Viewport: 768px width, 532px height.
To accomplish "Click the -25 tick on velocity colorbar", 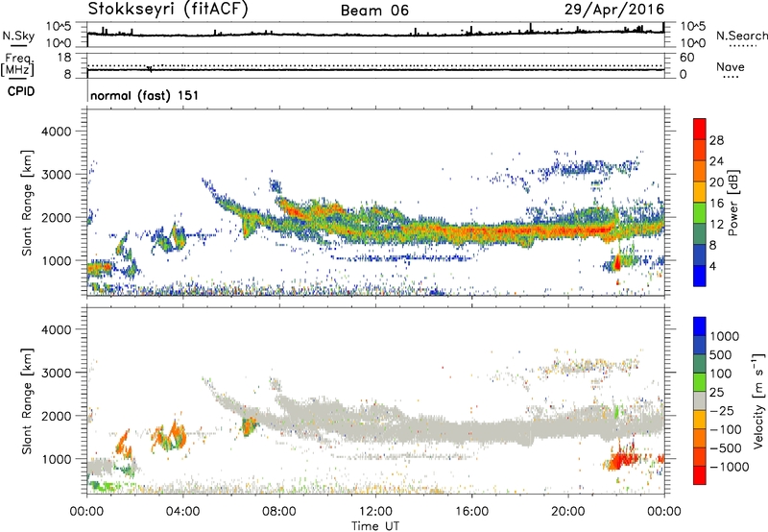I will [x=722, y=411].
